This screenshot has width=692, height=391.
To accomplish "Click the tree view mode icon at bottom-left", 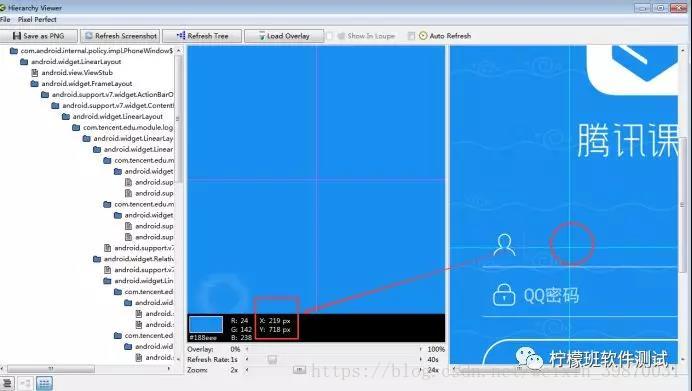I will click(7, 383).
